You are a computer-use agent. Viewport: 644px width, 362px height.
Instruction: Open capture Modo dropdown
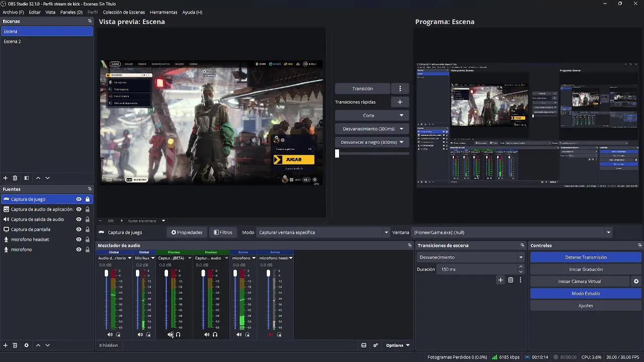pos(324,232)
